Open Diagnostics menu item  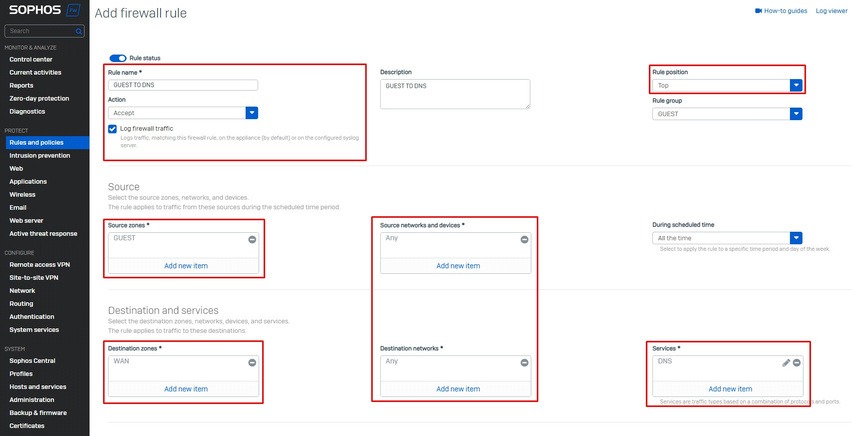click(x=27, y=111)
